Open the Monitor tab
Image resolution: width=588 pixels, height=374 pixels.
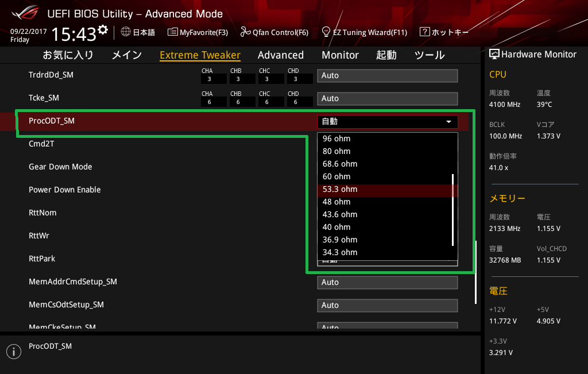click(340, 55)
